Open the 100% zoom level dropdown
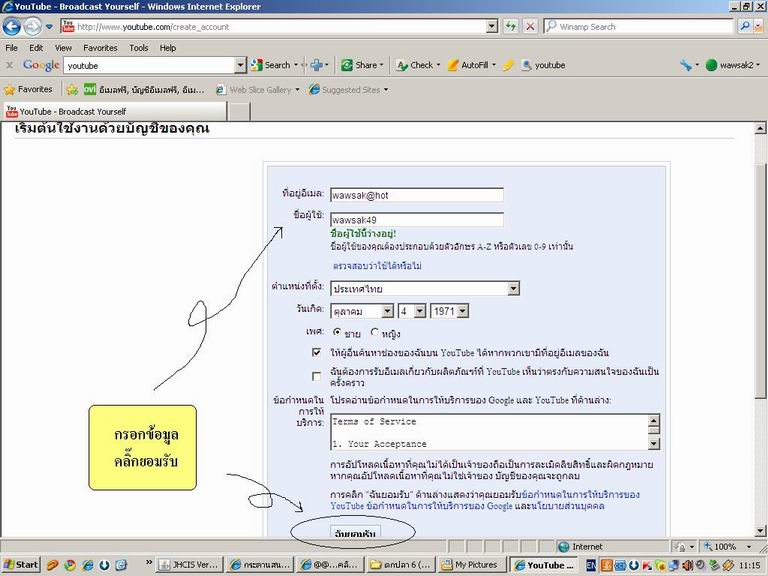Screen dimensions: 768x576 (x=749, y=547)
